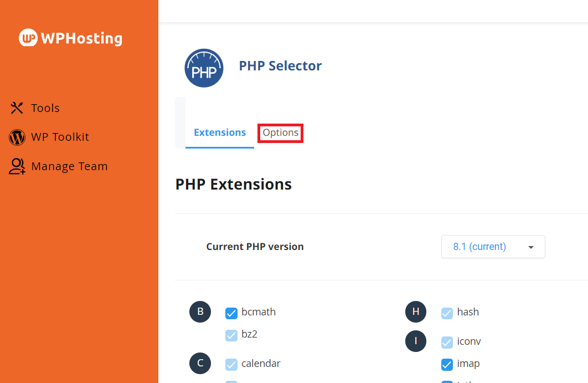Switch to the Options tab
This screenshot has width=588, height=383.
(x=281, y=133)
